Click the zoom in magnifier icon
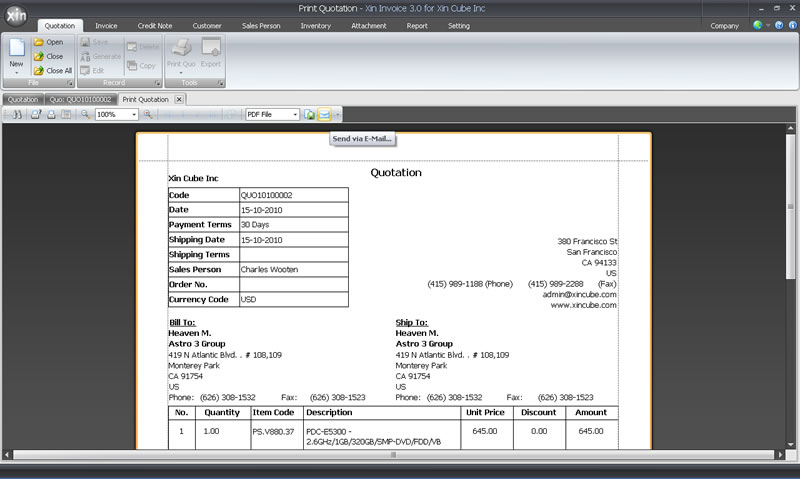 point(148,114)
